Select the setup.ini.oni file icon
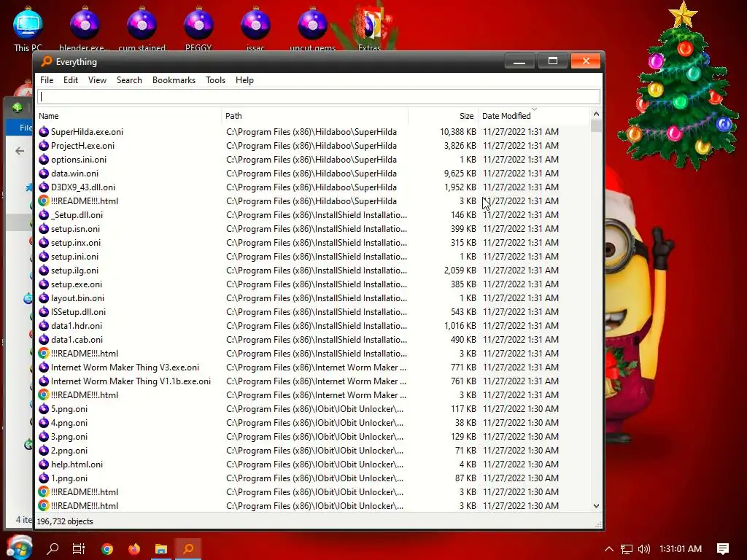747x560 pixels. coord(44,256)
